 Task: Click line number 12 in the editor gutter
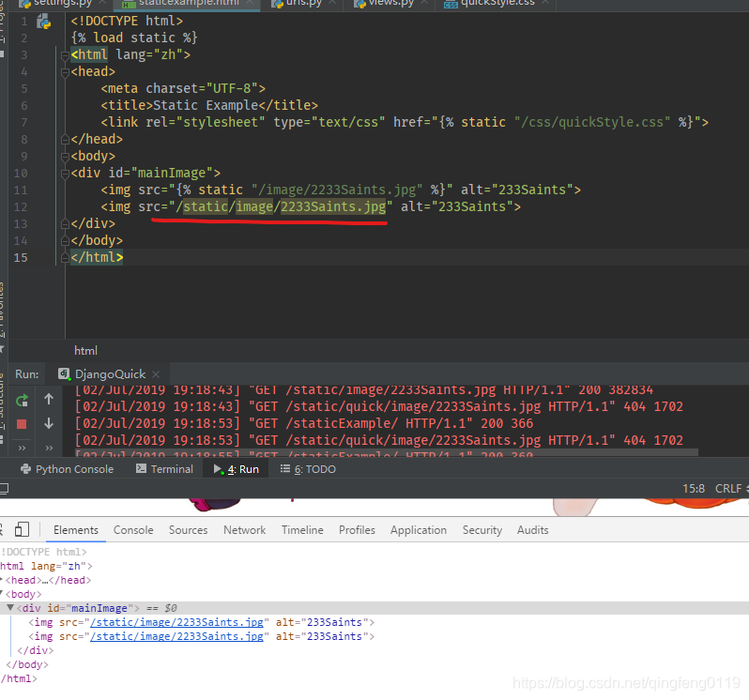click(x=21, y=207)
